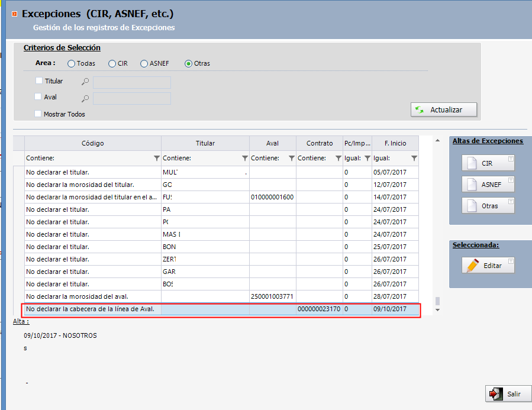Click the Altas de Excepciones heading
Image resolution: width=532 pixels, height=410 pixels.
488,141
